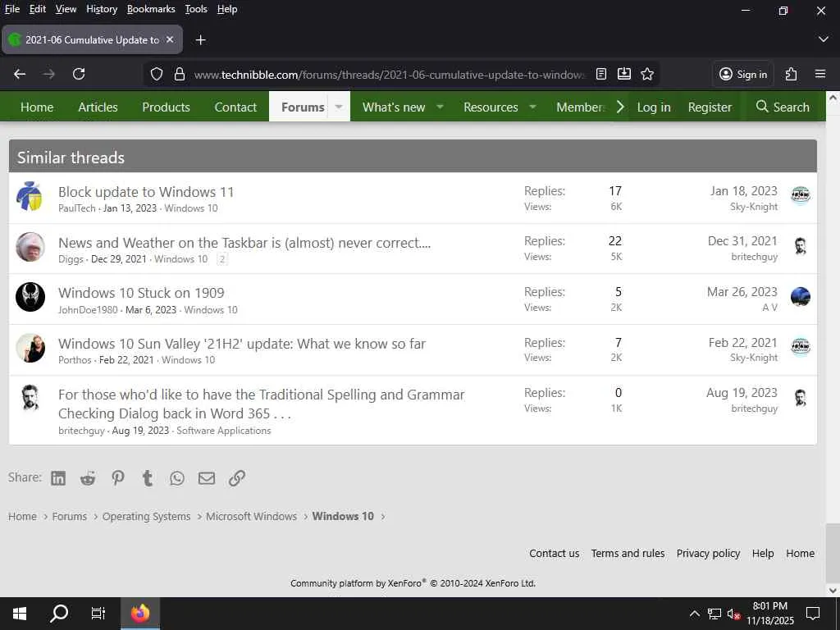Reload the current page
The width and height of the screenshot is (840, 630).
(x=79, y=74)
